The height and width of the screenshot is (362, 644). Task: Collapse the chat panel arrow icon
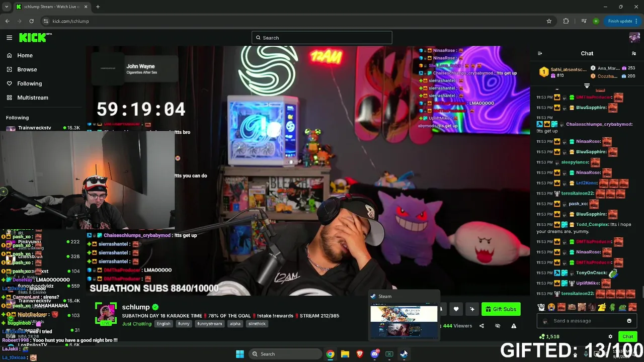coord(540,53)
